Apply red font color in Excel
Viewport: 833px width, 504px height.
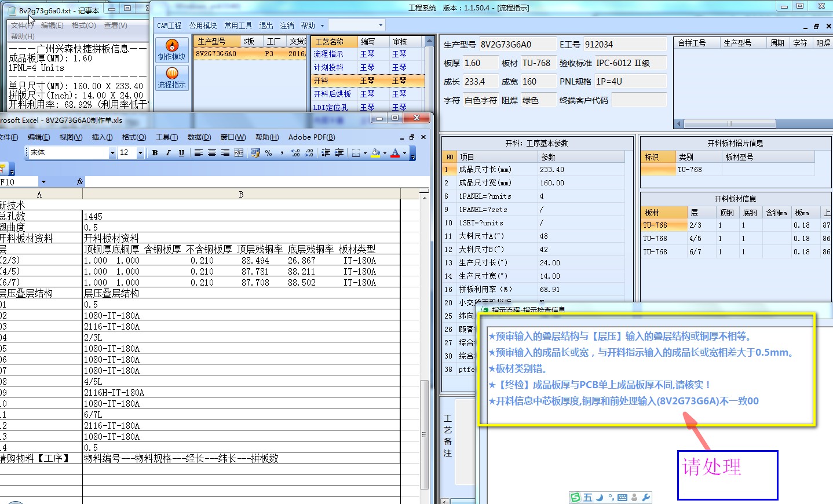click(x=395, y=153)
